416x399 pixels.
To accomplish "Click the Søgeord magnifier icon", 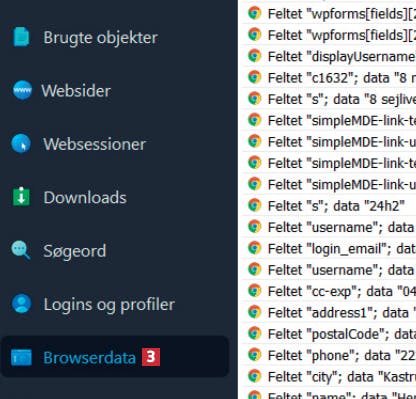I will pos(21,250).
